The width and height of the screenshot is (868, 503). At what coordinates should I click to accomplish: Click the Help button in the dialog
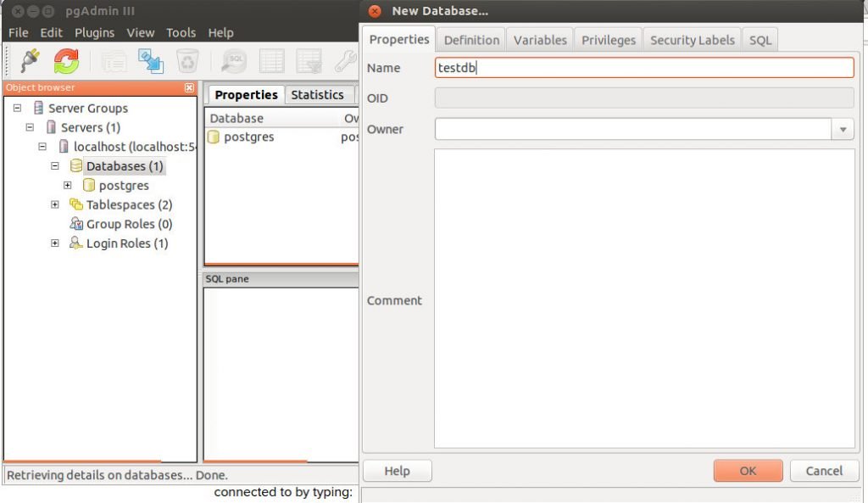(397, 470)
